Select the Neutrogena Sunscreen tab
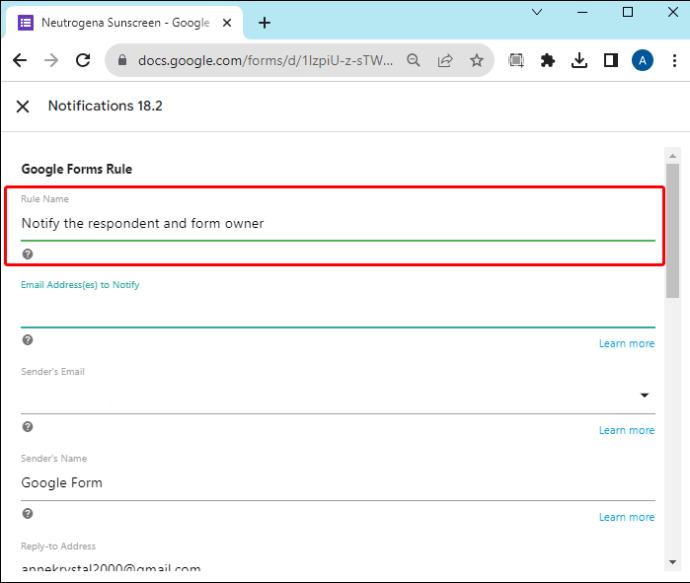This screenshot has width=690, height=583. click(x=125, y=23)
